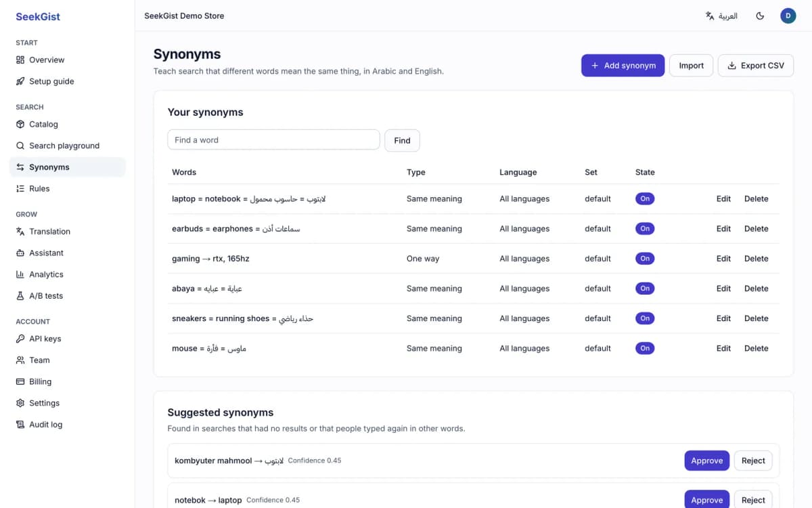Screen dimensions: 812x508
Task: Turn off the laptop = notebook synonym
Action: (x=645, y=199)
